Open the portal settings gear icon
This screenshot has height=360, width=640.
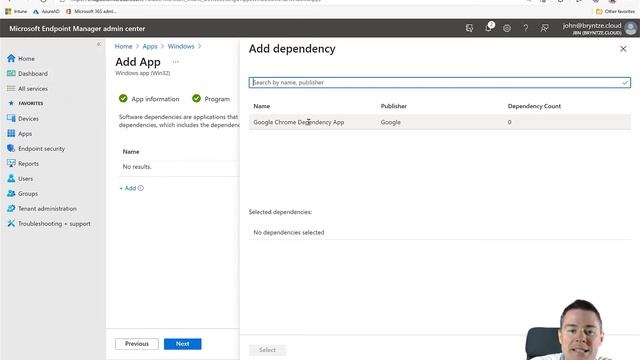click(x=507, y=28)
